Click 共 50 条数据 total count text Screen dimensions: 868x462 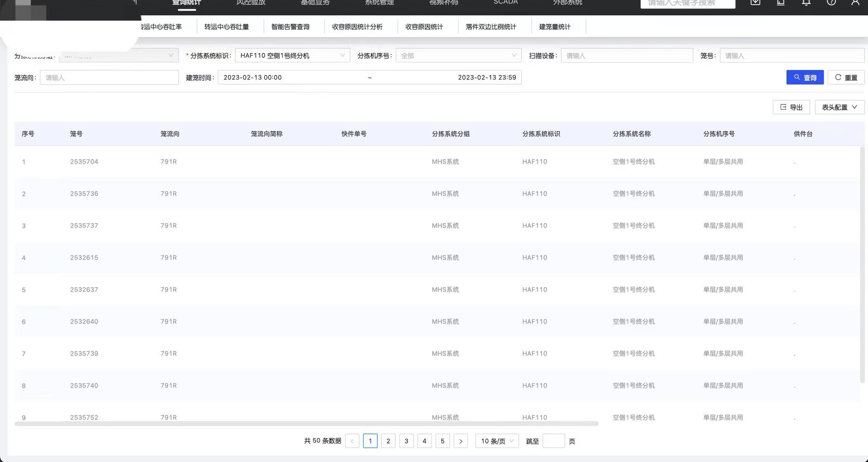click(322, 441)
